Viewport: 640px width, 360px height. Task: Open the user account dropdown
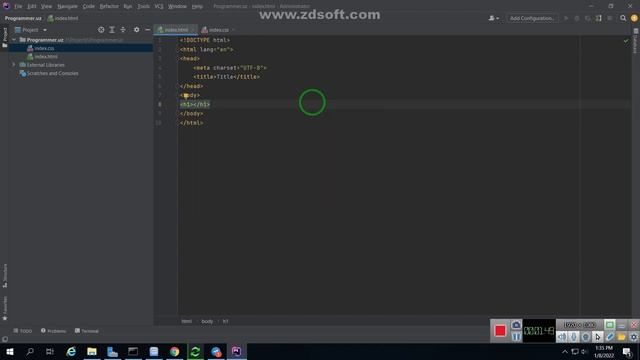[x=493, y=18]
